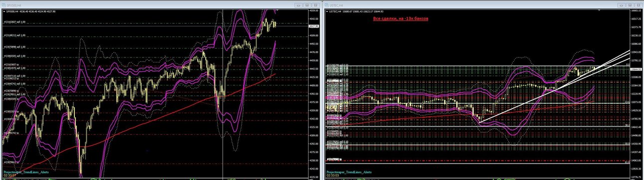Select order #23052070 sell 1.00 label

click(x=14, y=68)
